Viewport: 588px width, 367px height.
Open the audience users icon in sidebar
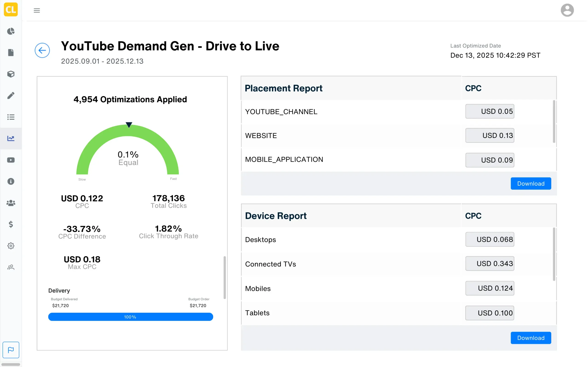tap(11, 203)
